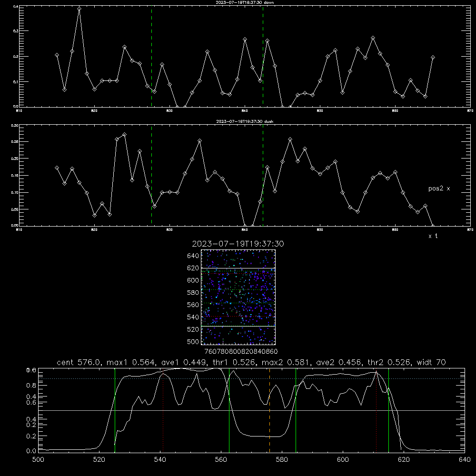Image resolution: width=476 pixels, height=476 pixels.
Task: Click the '600' x-axis label of bottom plot
Action: coord(343,460)
